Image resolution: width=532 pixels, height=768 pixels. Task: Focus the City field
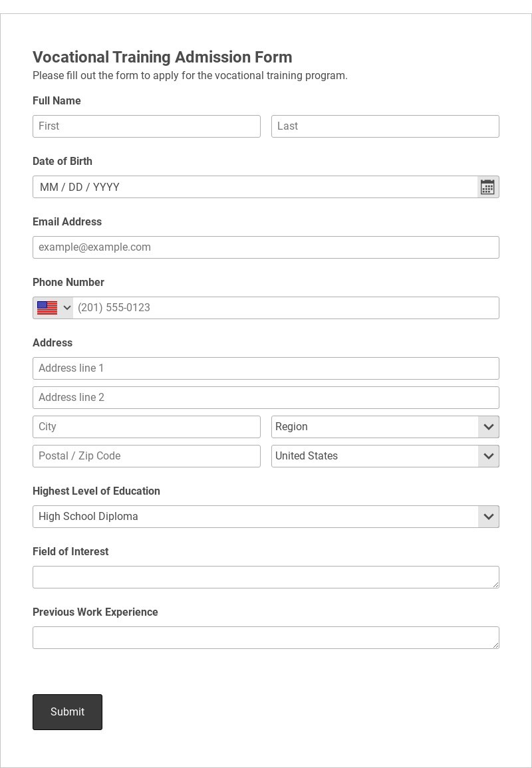coord(146,427)
